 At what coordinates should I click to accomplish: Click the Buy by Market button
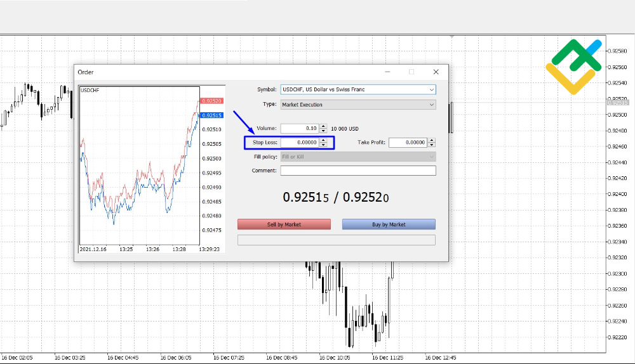point(389,224)
